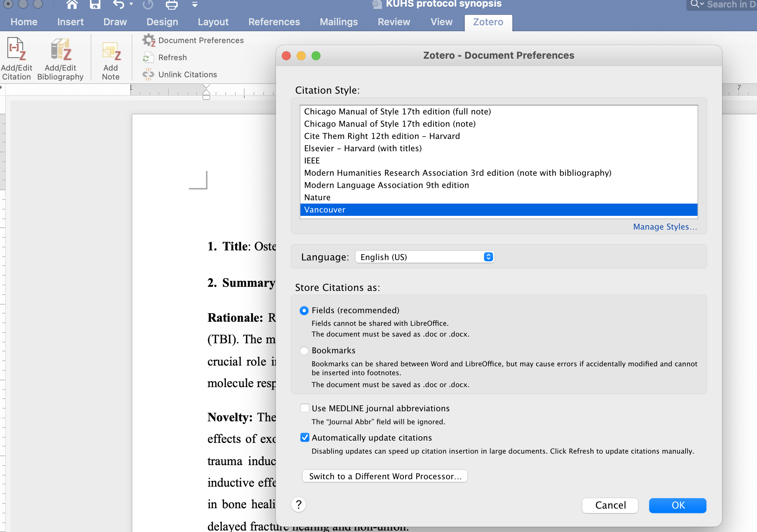Click the Add Note icon
Screen dimensions: 757x532
coord(111,52)
